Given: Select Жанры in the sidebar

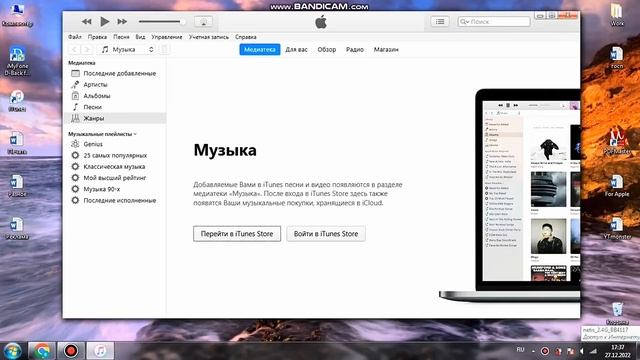Looking at the screenshot, I should pos(115,118).
